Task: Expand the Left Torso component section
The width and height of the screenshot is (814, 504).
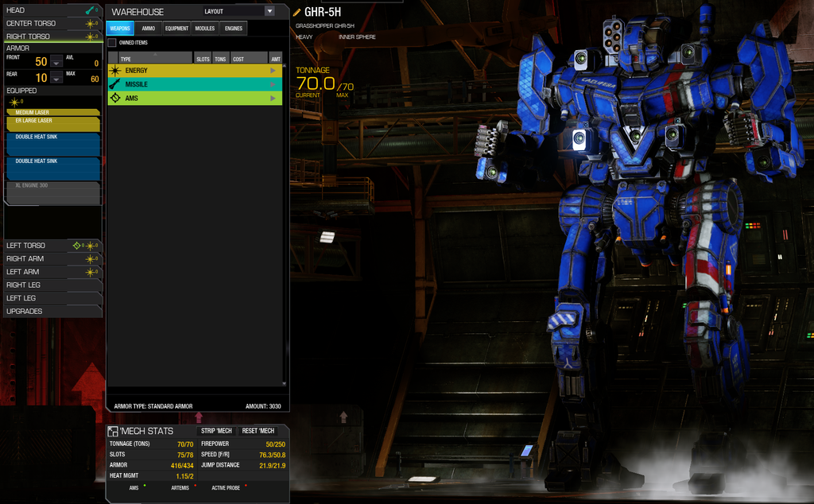Action: (52, 246)
